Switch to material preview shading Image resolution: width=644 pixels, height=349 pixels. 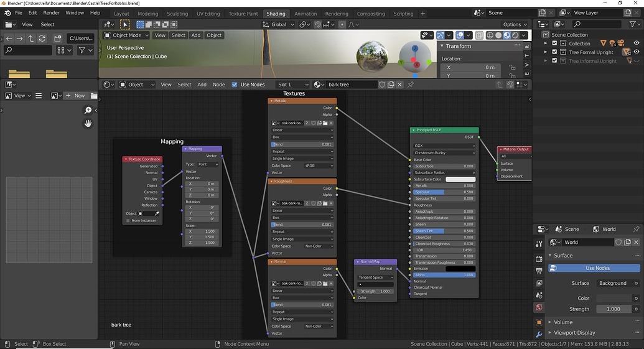pos(507,35)
